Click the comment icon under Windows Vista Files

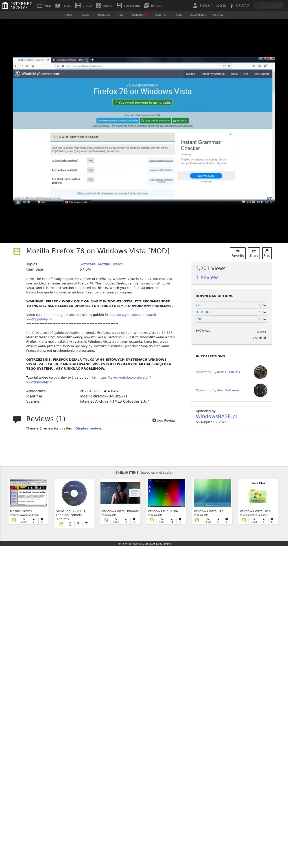click(x=272, y=519)
